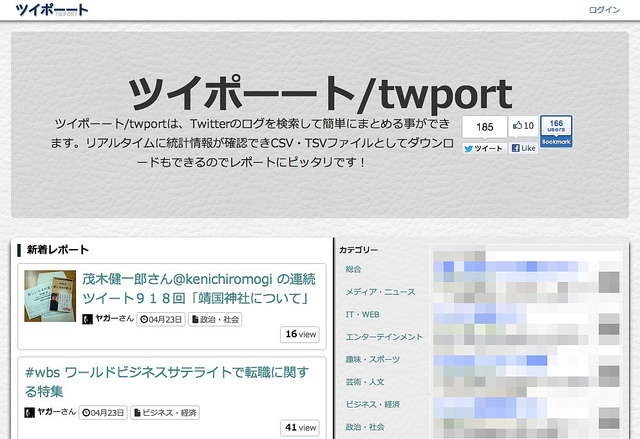This screenshot has height=439, width=640.
Task: Select the 総合 category
Action: [354, 270]
